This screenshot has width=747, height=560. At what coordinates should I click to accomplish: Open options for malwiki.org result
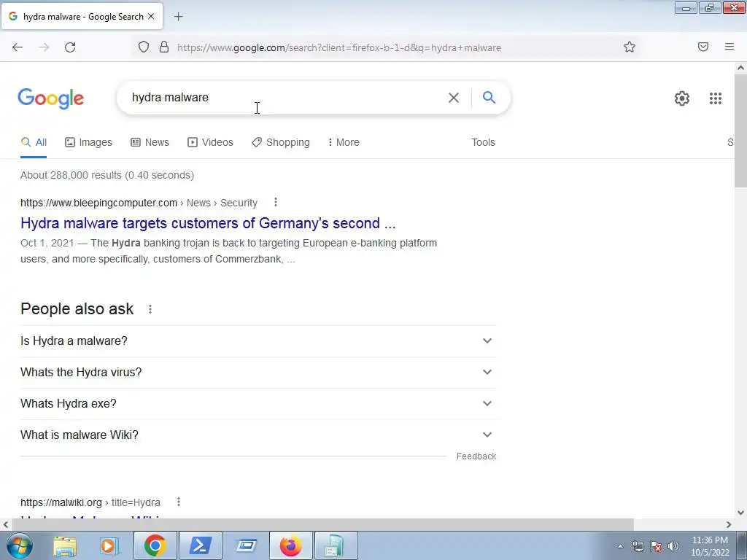(178, 502)
